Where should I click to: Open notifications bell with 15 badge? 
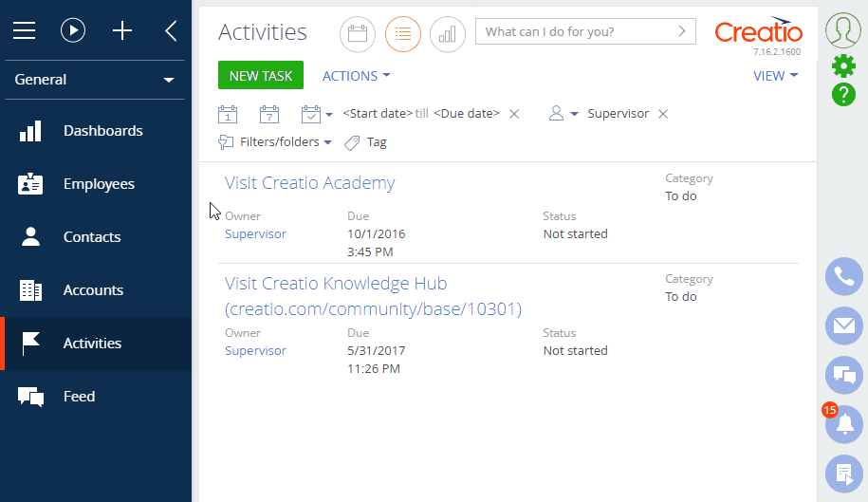click(844, 424)
